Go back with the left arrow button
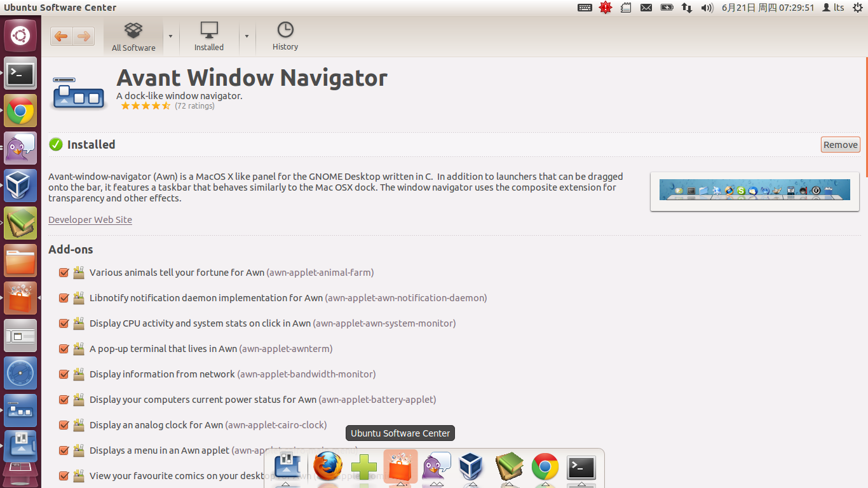 click(x=61, y=36)
